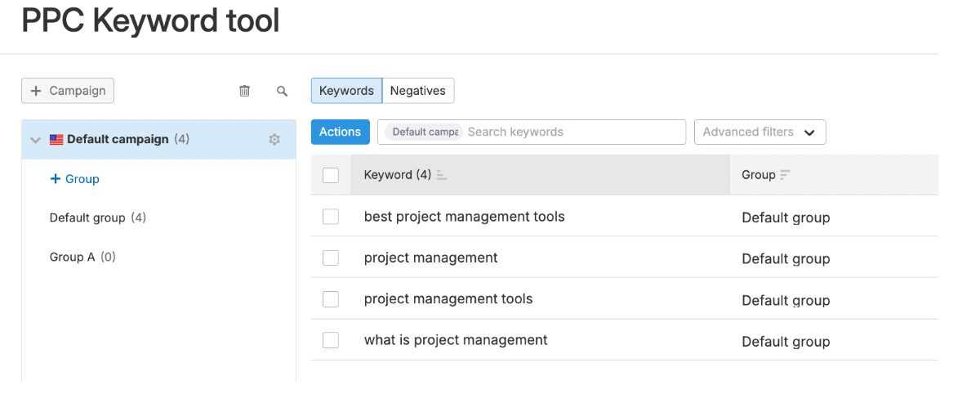Open Default campaign settings gear

274,140
